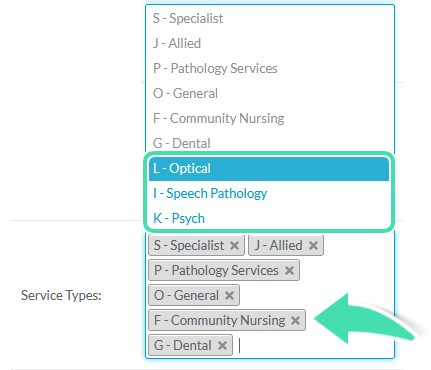
Task: Click the greyed O - General list option
Action: 270,93
